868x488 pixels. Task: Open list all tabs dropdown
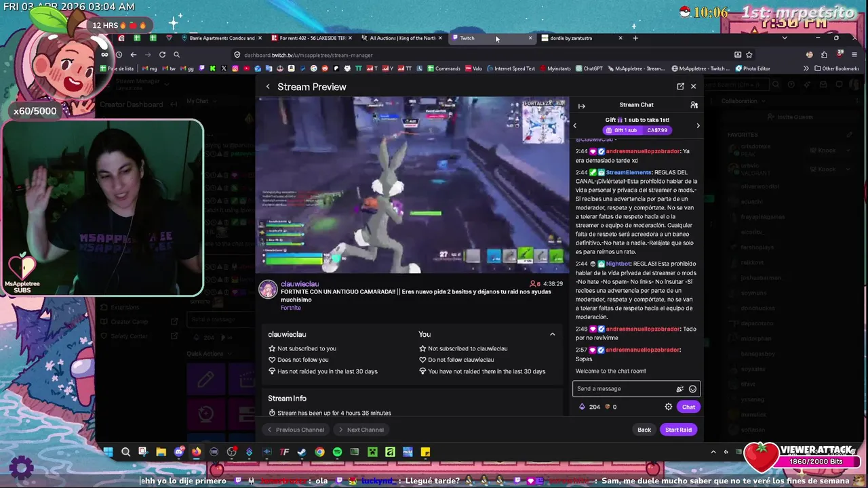785,38
